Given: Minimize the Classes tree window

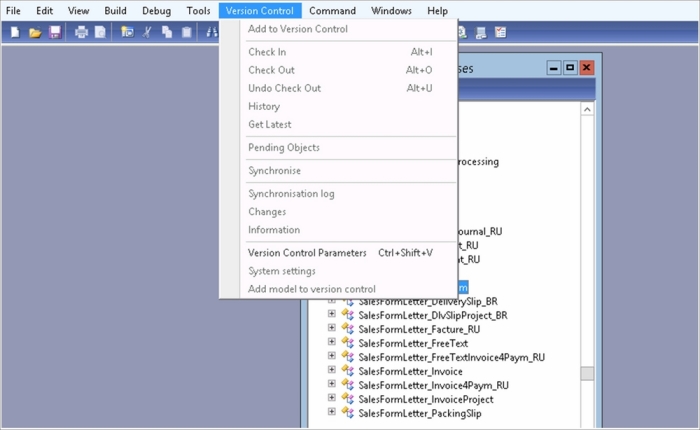Looking at the screenshot, I should [554, 68].
